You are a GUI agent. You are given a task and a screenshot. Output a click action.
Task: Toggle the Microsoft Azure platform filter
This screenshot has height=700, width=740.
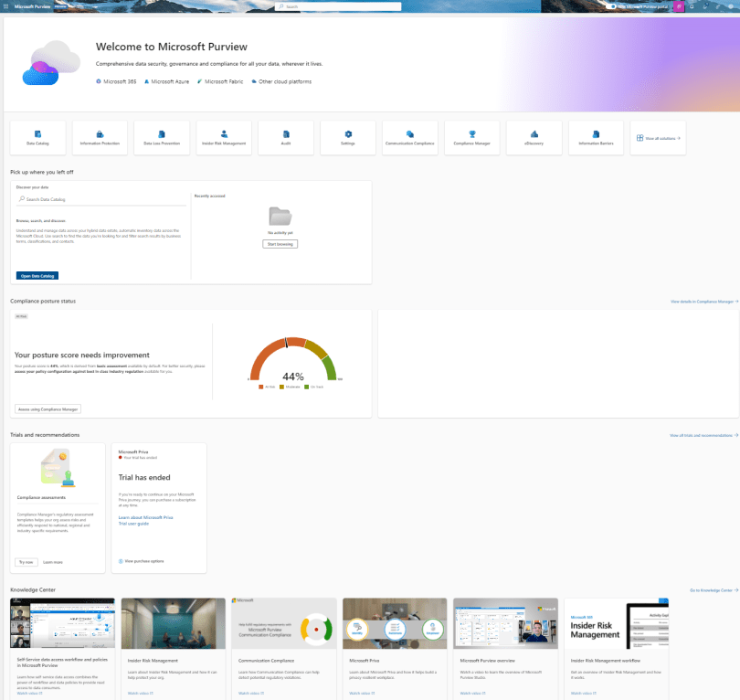coord(169,81)
